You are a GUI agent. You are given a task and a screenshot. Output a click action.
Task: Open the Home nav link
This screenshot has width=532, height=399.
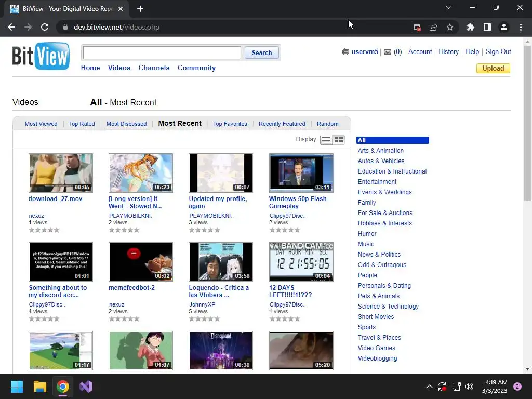point(90,68)
